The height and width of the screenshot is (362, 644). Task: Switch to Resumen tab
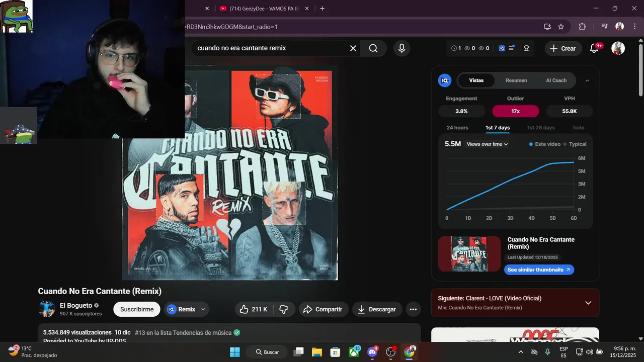516,80
